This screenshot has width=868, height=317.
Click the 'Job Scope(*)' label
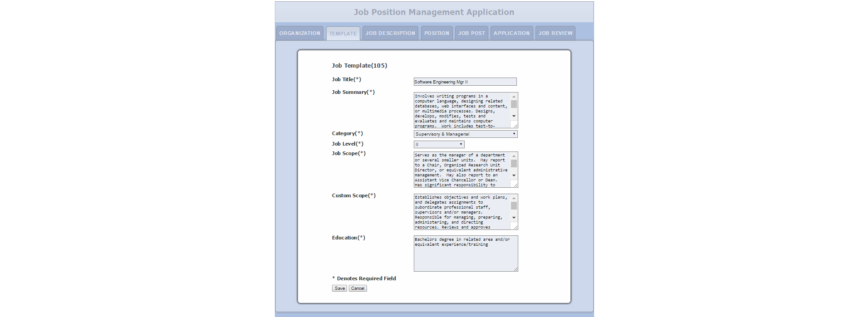point(348,153)
